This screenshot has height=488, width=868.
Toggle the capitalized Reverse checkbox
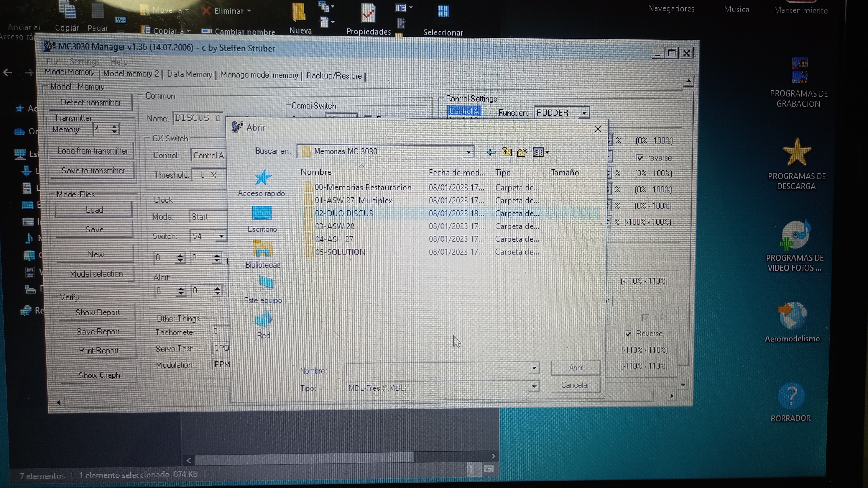tap(628, 333)
